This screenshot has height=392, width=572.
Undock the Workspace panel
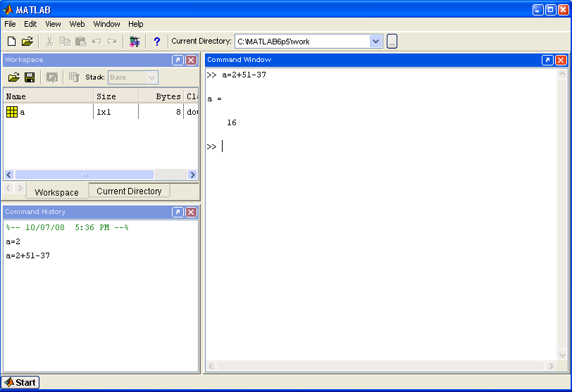pyautogui.click(x=178, y=60)
